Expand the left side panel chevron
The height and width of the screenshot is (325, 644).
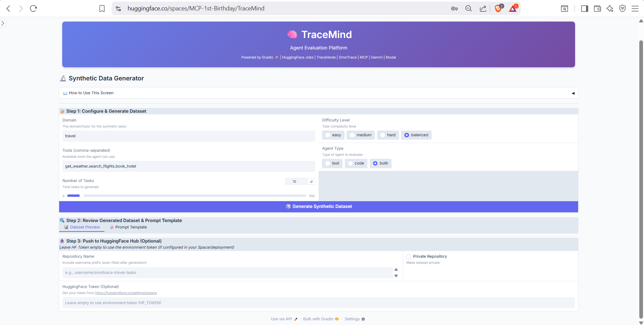[3, 23]
